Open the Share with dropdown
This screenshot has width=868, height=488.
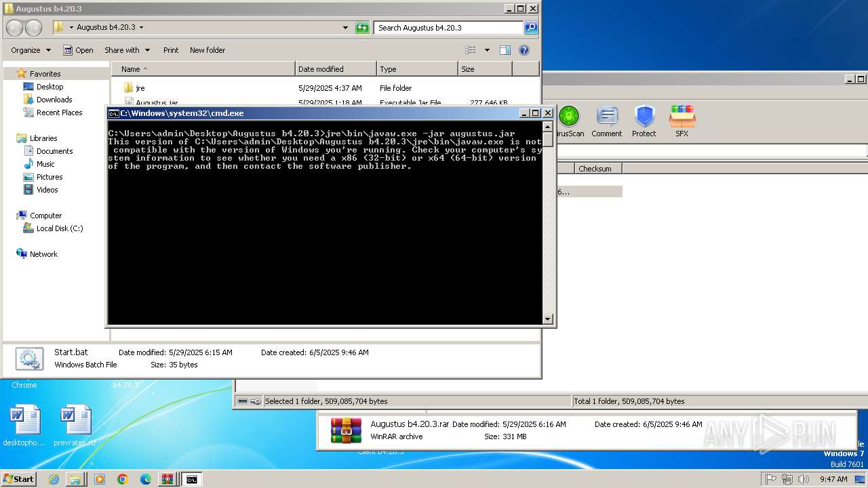pos(126,50)
